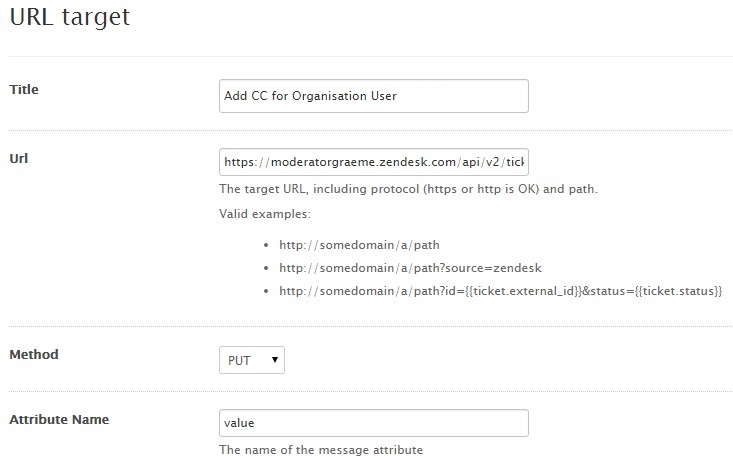
Task: Click the 'Attribute Name' field label
Action: point(59,420)
